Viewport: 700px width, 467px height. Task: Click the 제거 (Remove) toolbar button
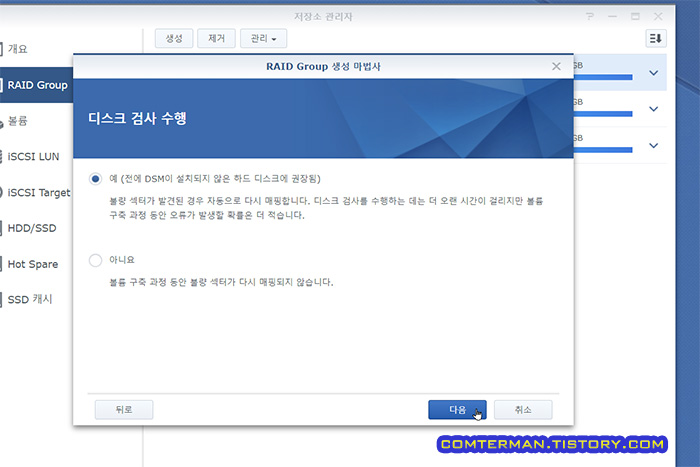pyautogui.click(x=217, y=38)
